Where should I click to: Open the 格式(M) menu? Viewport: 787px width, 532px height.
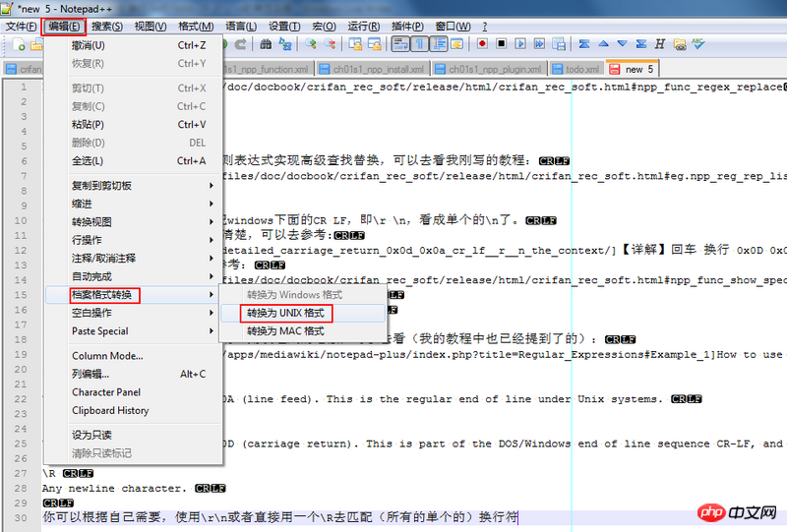[x=196, y=27]
